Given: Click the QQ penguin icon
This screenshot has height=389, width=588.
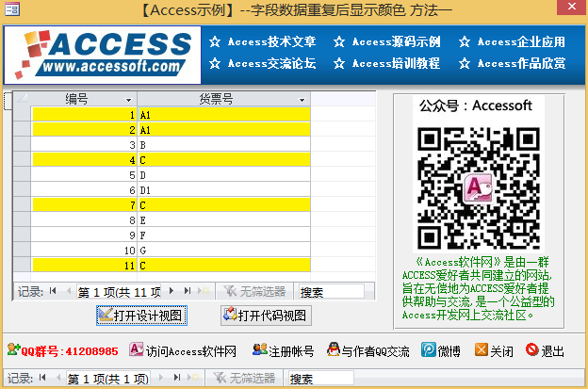Looking at the screenshot, I should [334, 349].
